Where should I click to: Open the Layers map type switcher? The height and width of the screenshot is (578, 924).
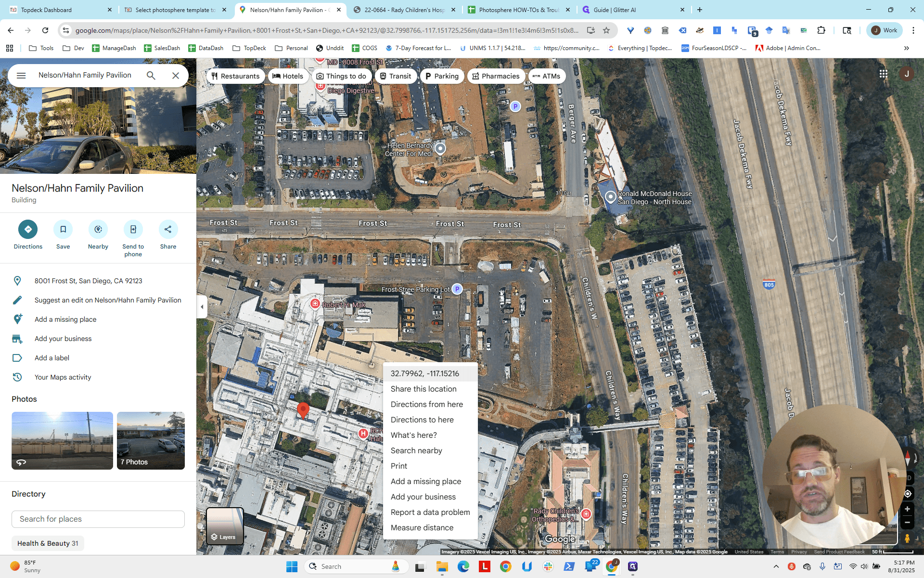(225, 526)
